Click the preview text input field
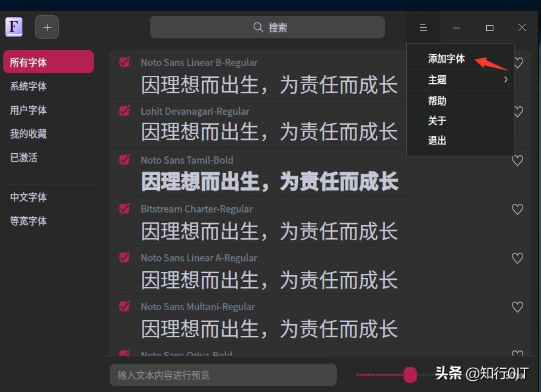 (223, 374)
